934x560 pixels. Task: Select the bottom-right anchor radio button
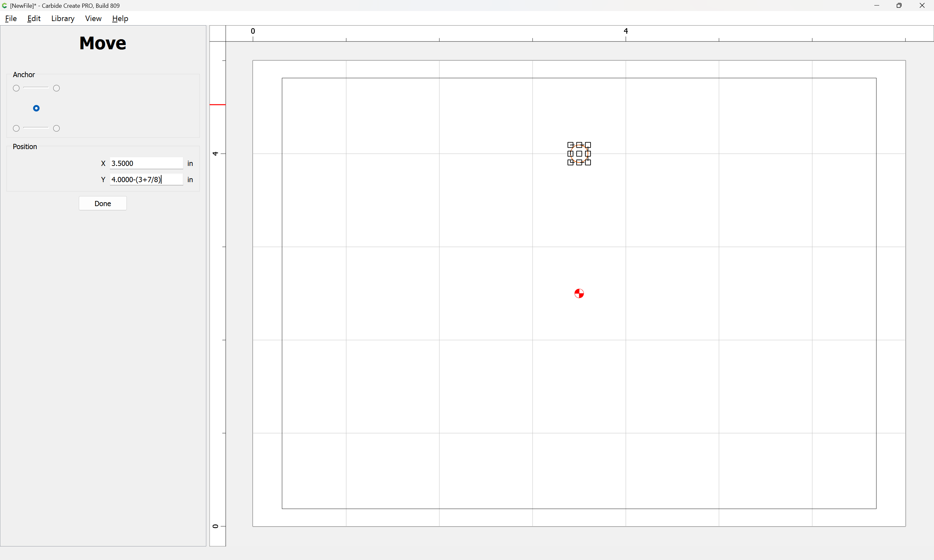57,128
